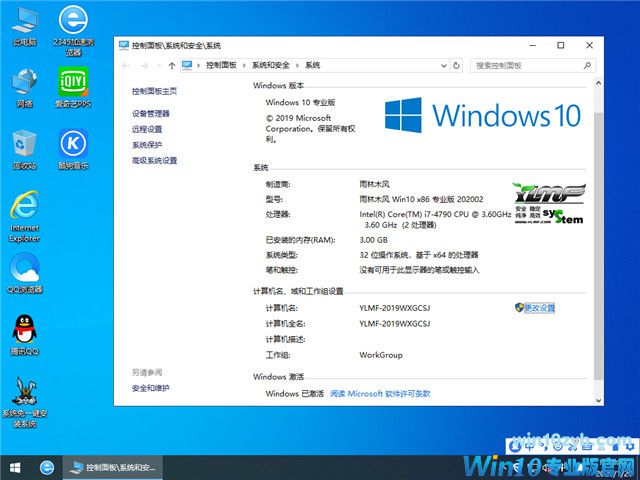Launch QQ Browser desktop icon
Screen dimensions: 640x480
tap(24, 273)
